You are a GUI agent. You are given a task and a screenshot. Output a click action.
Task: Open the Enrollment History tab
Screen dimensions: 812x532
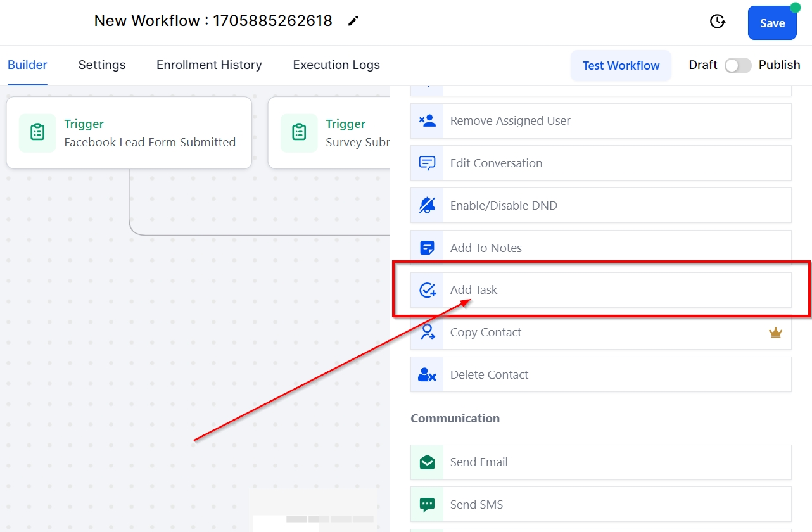point(209,65)
